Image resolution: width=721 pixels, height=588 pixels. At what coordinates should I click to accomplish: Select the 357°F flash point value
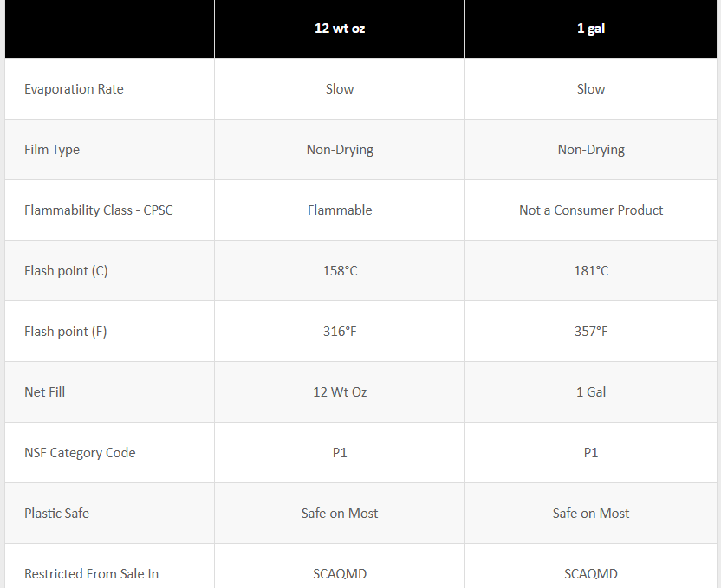(x=591, y=332)
